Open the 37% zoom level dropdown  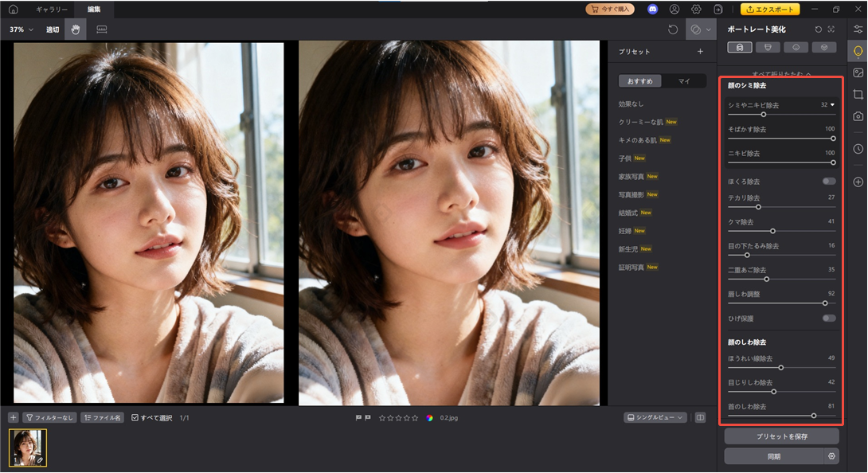point(21,29)
